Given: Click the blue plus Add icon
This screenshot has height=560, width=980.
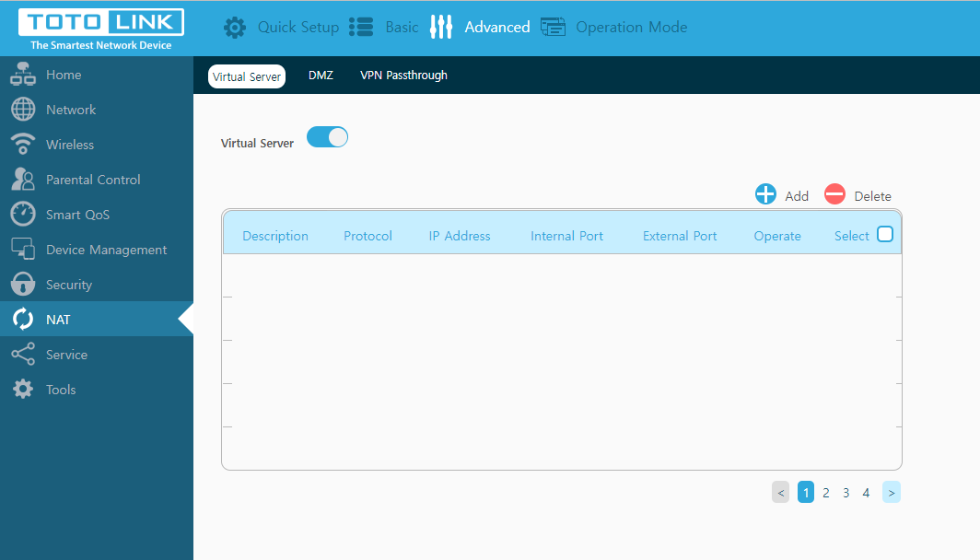Looking at the screenshot, I should click(765, 194).
